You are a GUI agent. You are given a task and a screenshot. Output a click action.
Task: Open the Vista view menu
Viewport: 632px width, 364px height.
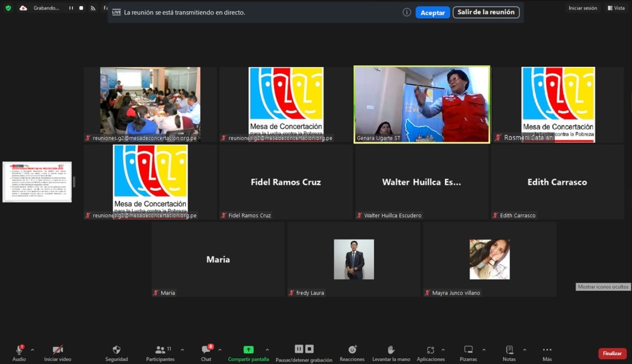(616, 8)
